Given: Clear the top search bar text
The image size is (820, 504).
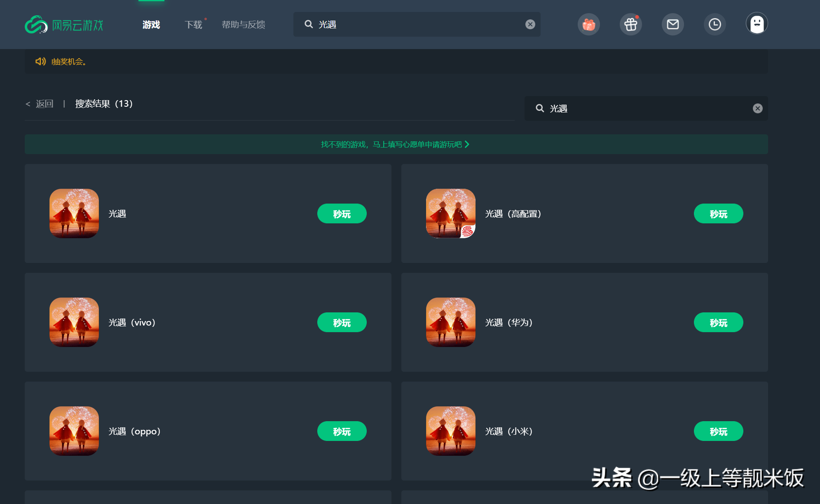Looking at the screenshot, I should [x=530, y=24].
